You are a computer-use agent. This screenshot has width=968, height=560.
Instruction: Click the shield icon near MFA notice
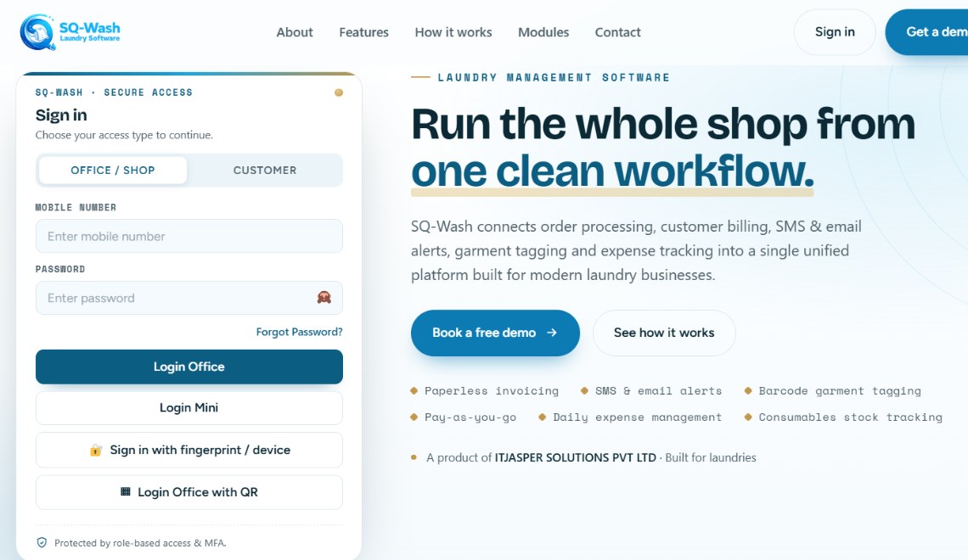pyautogui.click(x=42, y=543)
